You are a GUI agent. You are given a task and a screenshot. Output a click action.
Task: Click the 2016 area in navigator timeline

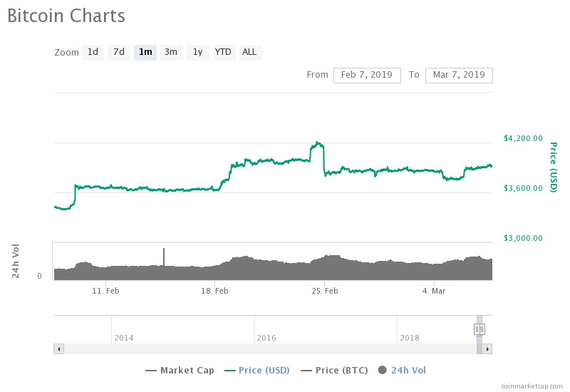(266, 337)
